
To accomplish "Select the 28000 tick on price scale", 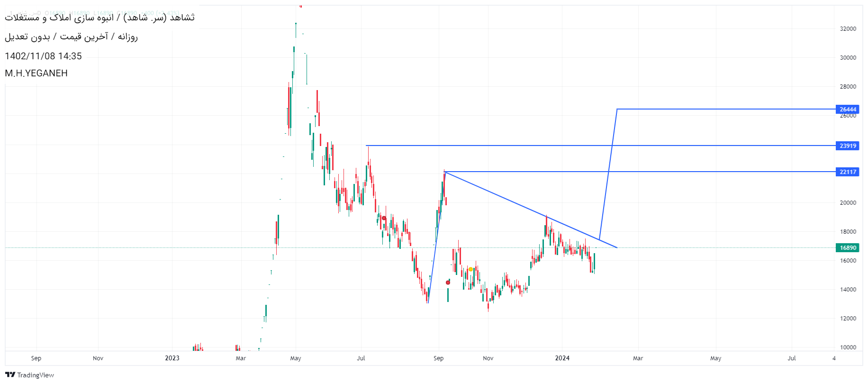I will (848, 87).
